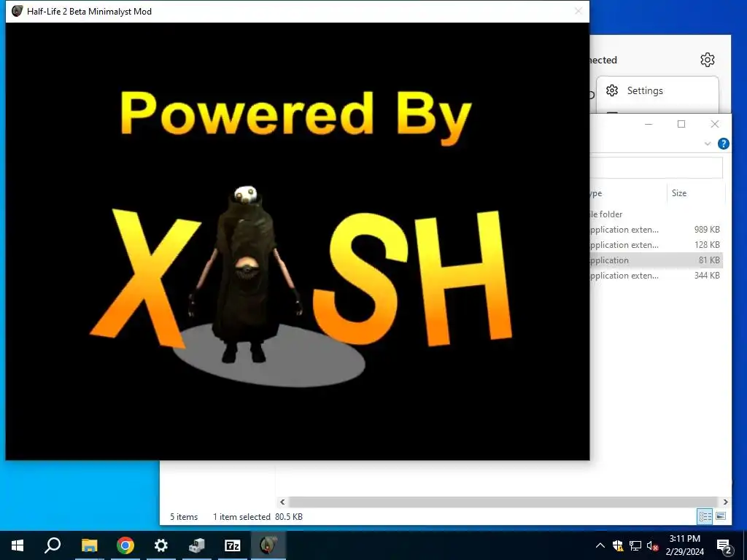Image resolution: width=747 pixels, height=560 pixels.
Task: Select the 81 KB application row
Action: click(656, 260)
